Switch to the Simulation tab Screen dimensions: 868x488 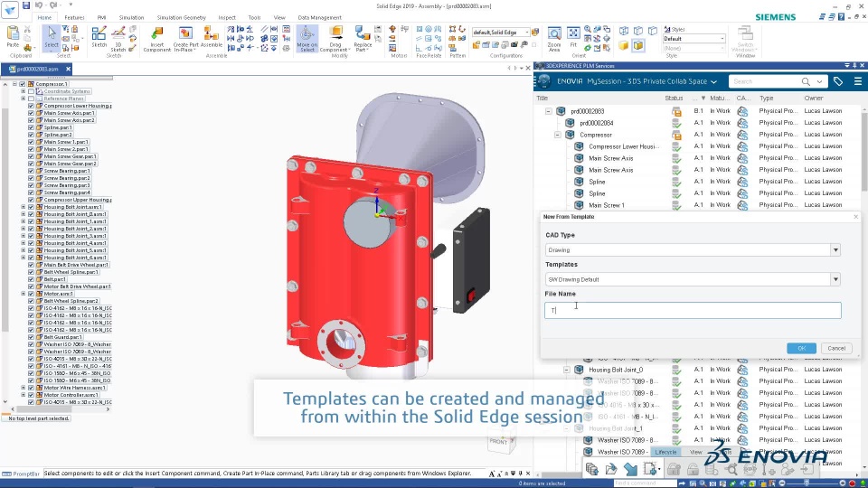pyautogui.click(x=131, y=18)
